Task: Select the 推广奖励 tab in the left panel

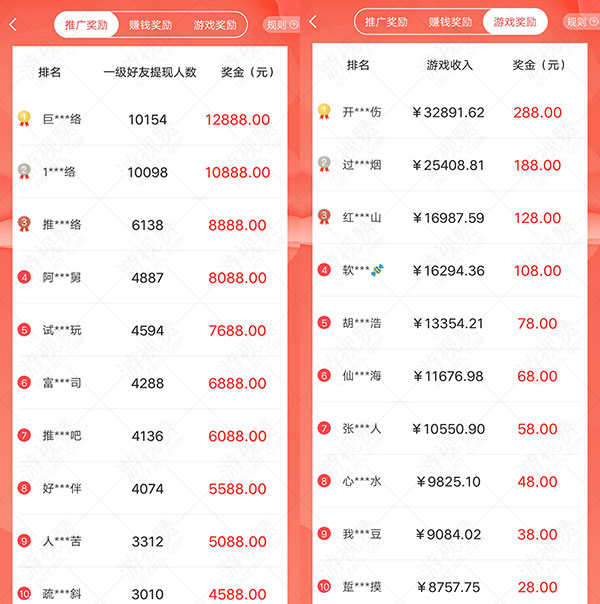Action: tap(86, 25)
